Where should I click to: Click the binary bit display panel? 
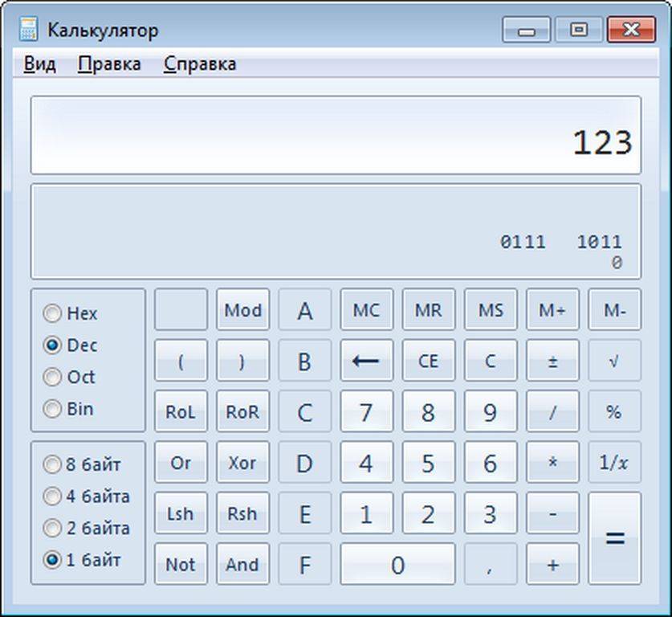(336, 231)
